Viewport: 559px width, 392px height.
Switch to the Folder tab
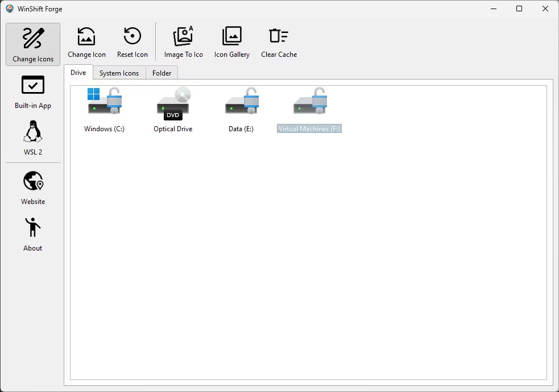click(162, 73)
